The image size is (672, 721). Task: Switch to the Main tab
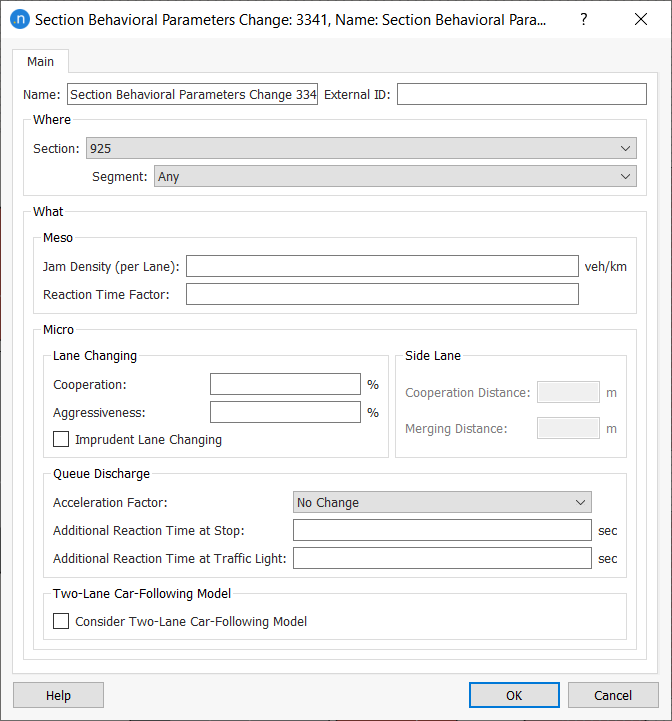click(x=40, y=62)
